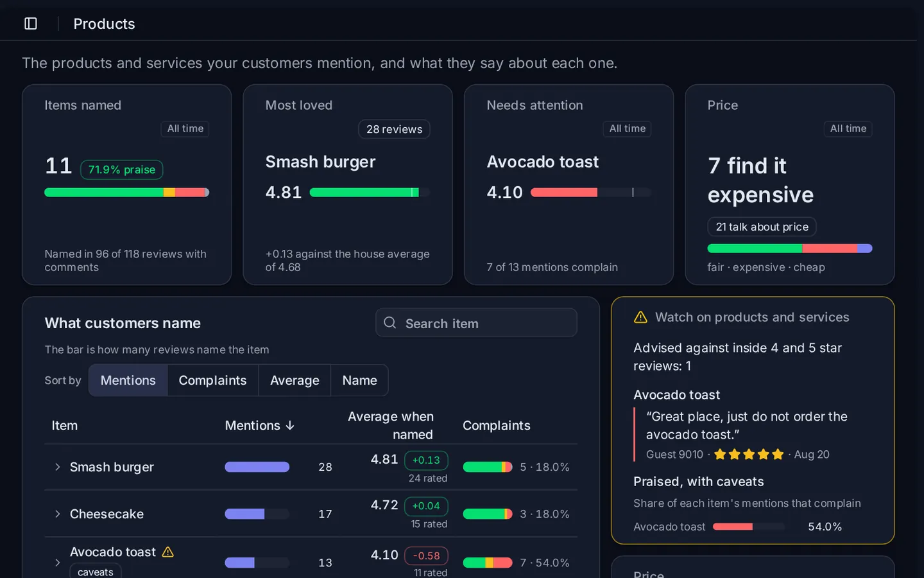Click the Avocado toast 4.10 rating bar
924x578 pixels.
pyautogui.click(x=590, y=192)
